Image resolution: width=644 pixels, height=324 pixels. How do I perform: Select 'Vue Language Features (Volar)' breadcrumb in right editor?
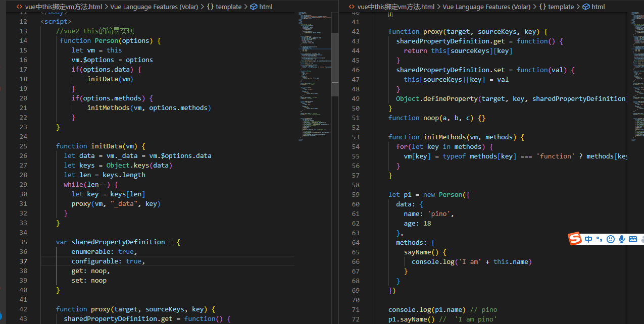[x=485, y=7]
